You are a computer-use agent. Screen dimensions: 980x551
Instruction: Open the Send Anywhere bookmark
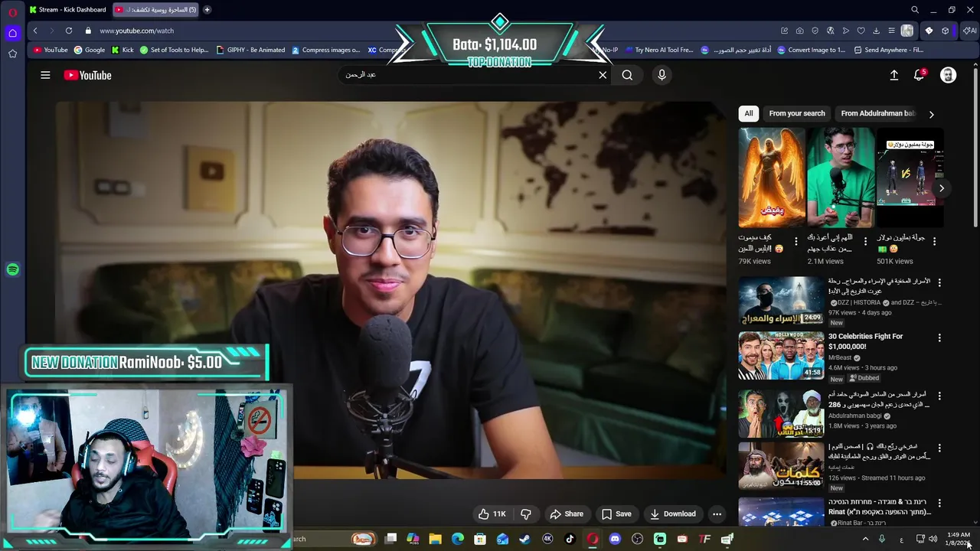888,50
